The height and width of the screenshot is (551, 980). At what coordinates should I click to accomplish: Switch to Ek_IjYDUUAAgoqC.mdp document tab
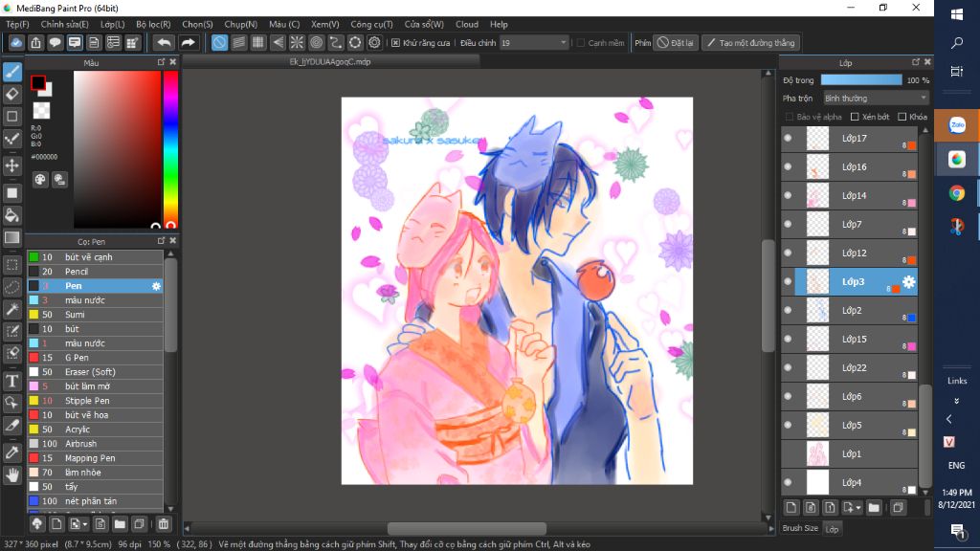point(330,62)
